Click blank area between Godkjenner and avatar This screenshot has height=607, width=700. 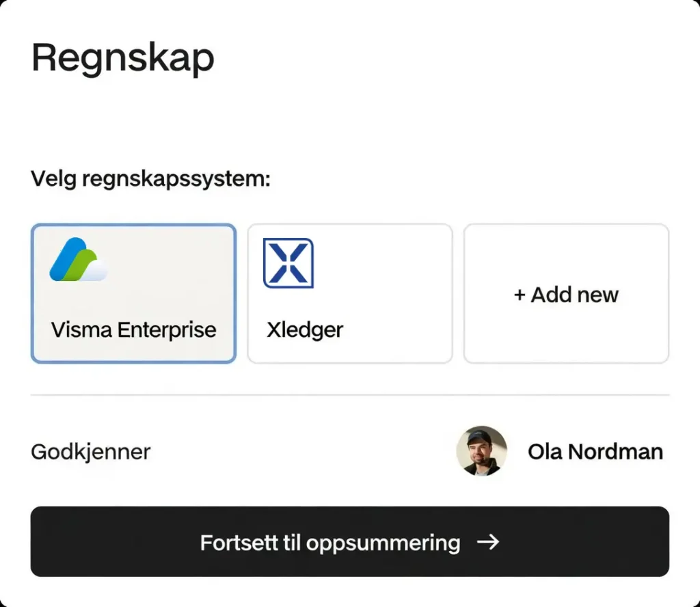301,452
